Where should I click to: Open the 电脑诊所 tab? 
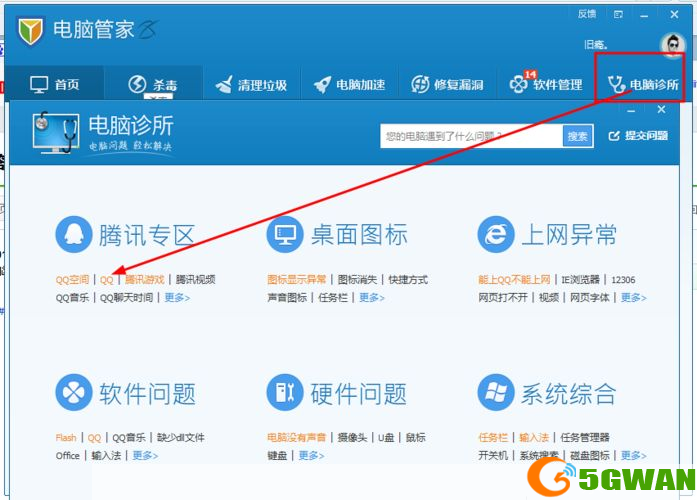point(643,84)
